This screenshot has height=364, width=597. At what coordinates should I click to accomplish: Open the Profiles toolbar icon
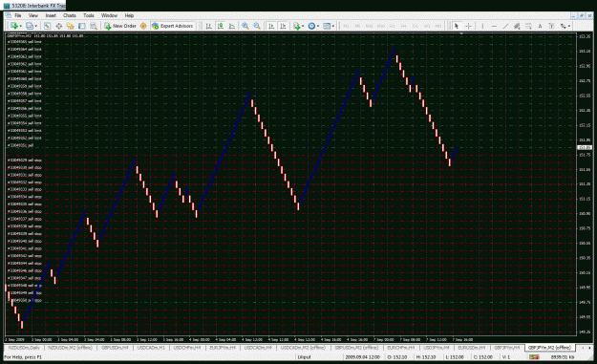point(30,26)
